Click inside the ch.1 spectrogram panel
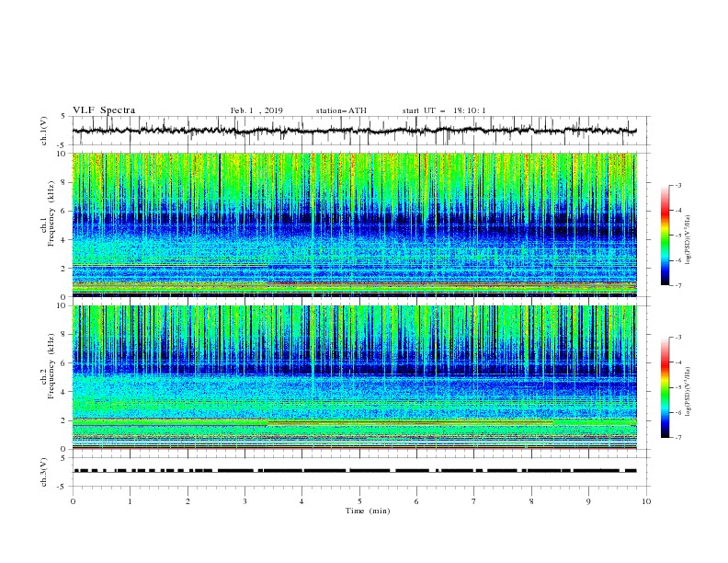This screenshot has width=728, height=563. pos(354,224)
